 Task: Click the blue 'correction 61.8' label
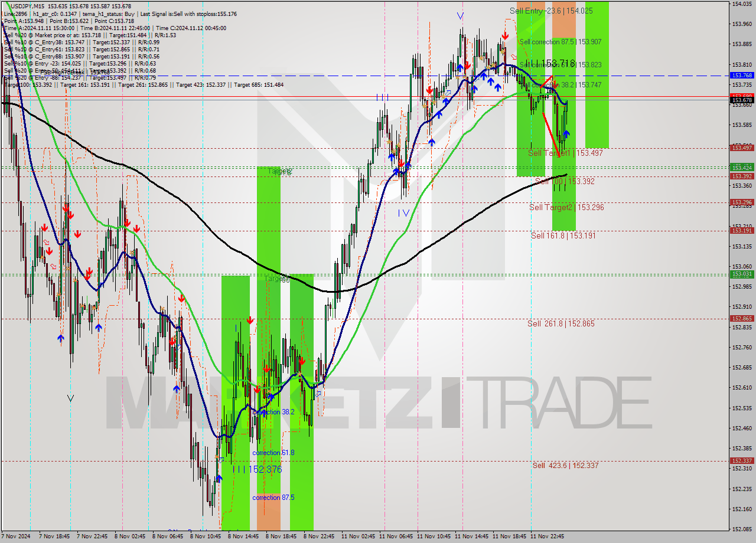click(273, 453)
